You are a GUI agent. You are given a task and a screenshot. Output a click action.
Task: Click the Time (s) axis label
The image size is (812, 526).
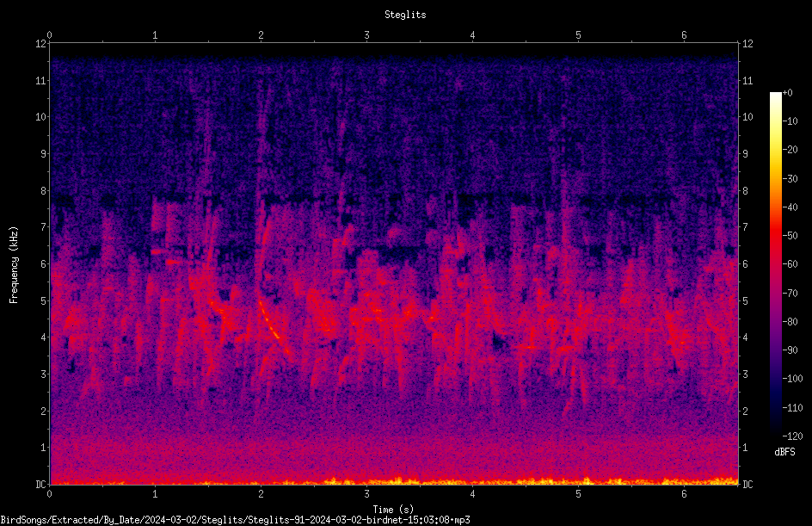393,510
